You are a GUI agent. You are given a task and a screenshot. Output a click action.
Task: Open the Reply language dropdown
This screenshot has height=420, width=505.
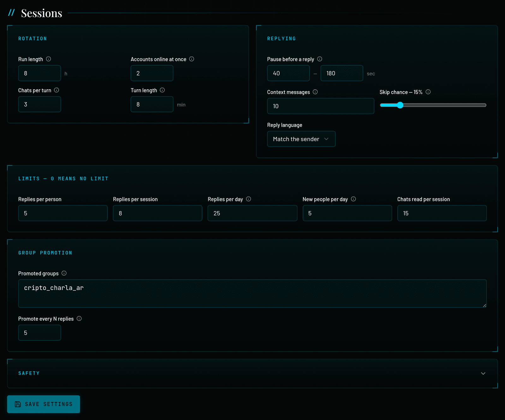[301, 139]
